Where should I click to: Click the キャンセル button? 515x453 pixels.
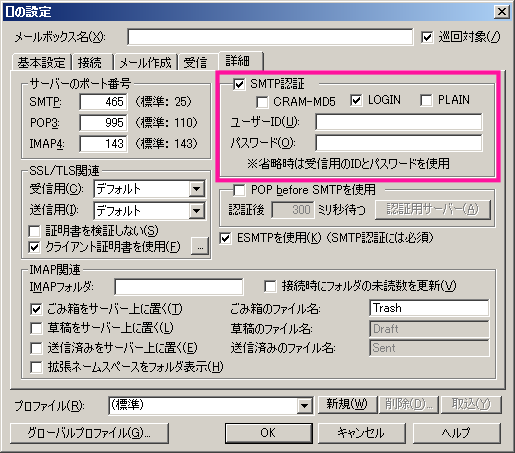pyautogui.click(x=361, y=433)
